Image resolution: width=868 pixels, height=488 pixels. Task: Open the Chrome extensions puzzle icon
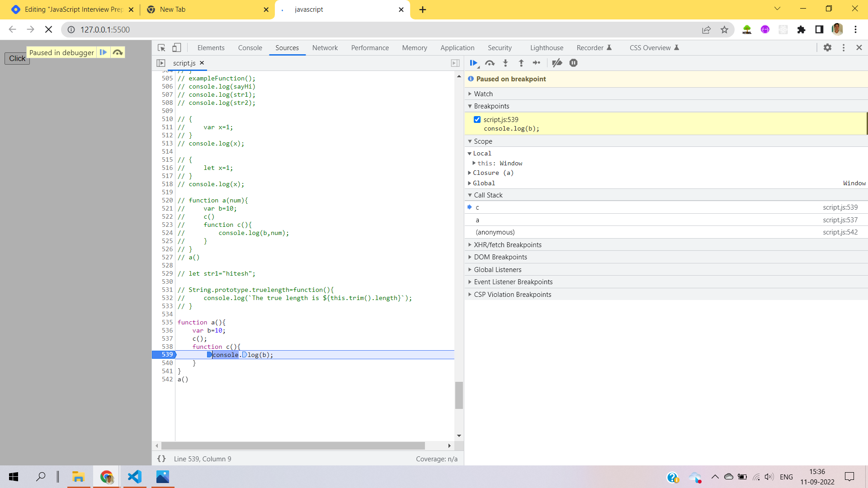801,30
